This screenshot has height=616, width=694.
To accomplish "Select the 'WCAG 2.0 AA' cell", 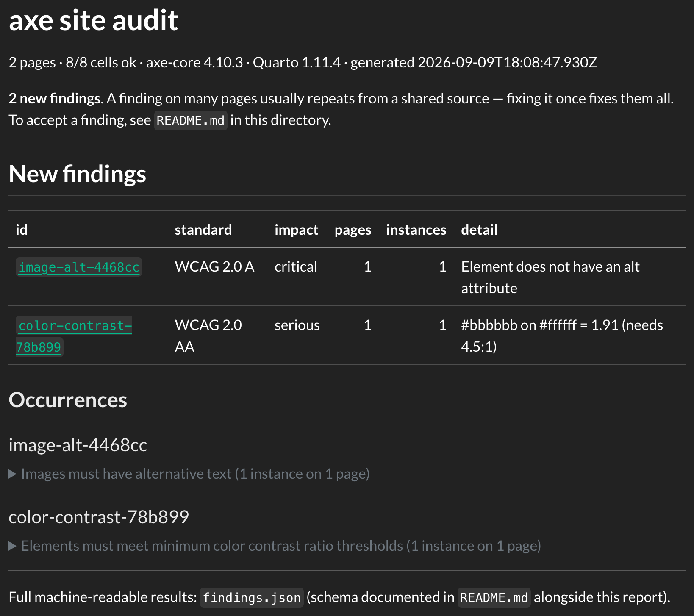I will click(208, 336).
